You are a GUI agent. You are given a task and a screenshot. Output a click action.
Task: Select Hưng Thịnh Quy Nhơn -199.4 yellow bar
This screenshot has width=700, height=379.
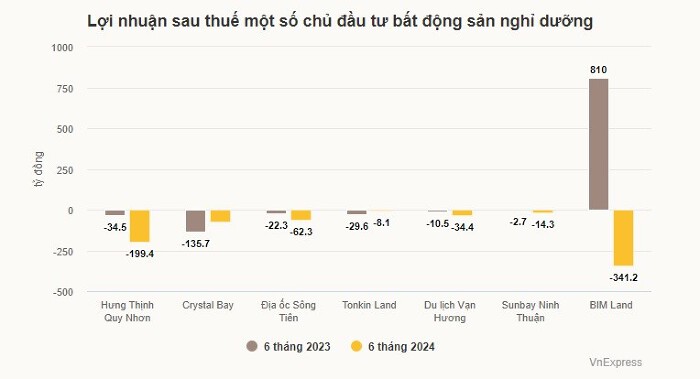coord(140,226)
